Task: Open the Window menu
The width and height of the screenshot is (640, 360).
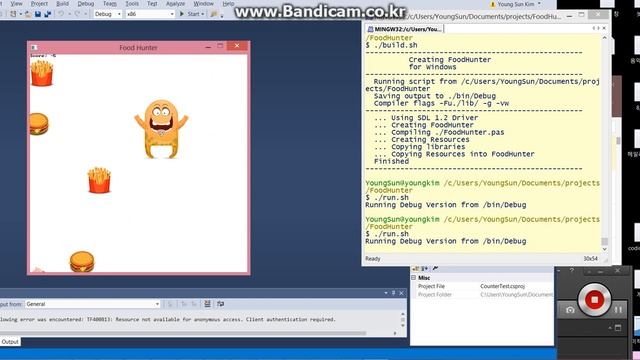Action: (203, 4)
